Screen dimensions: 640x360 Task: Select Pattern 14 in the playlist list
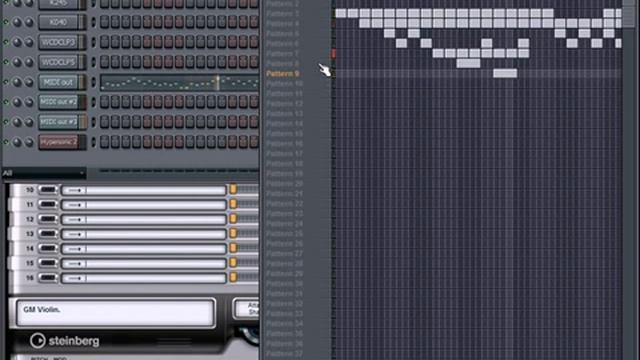(x=284, y=124)
